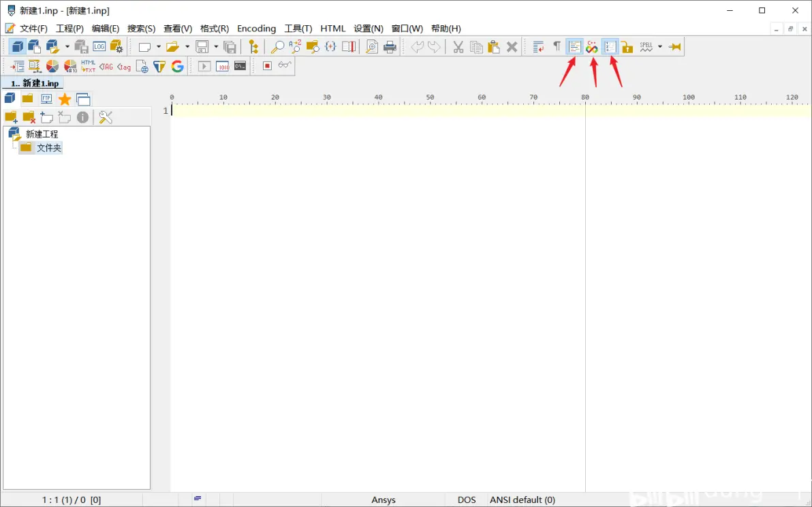
Task: Open Find with the magnifier icon
Action: 277,47
